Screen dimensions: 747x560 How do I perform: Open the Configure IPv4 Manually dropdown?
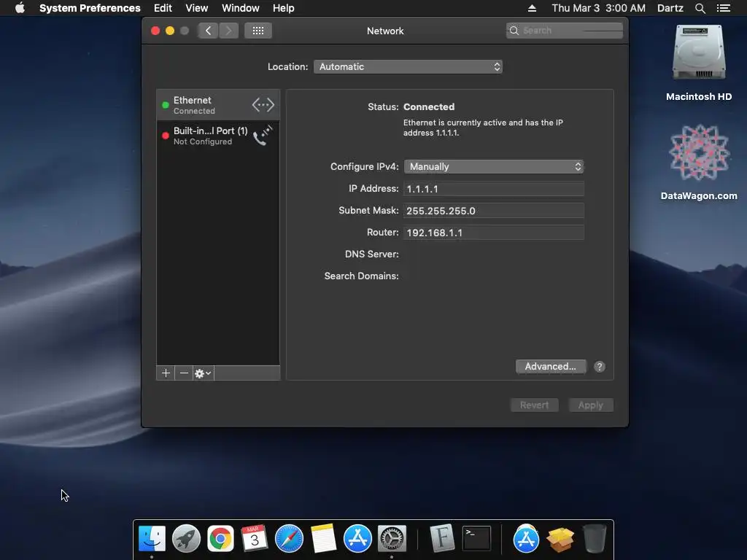pyautogui.click(x=494, y=167)
